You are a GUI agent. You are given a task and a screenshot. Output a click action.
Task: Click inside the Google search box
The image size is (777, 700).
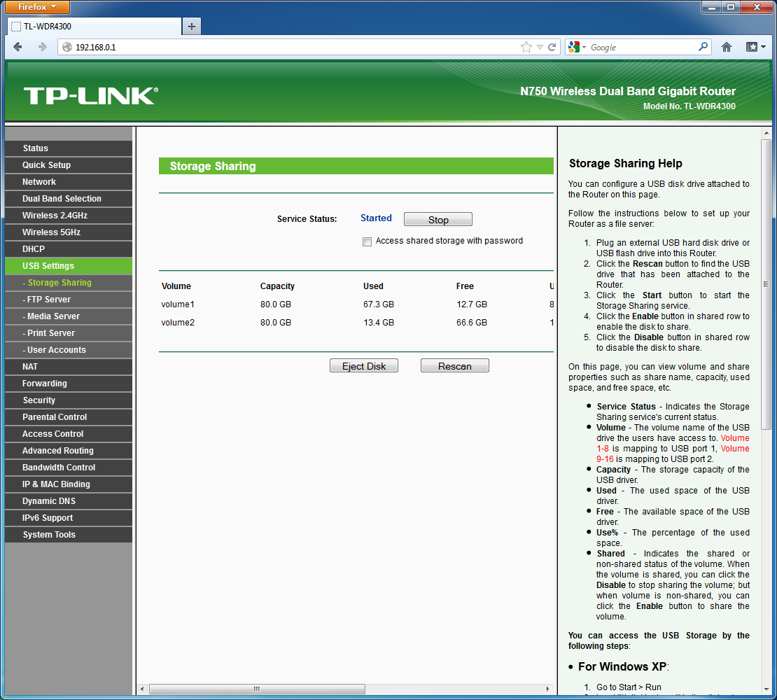click(642, 47)
